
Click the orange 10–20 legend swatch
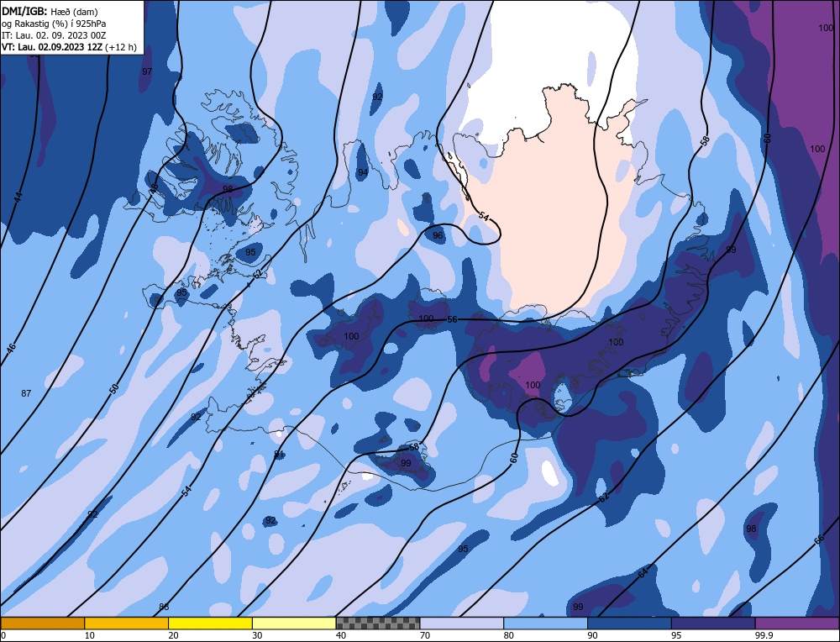pos(127,623)
